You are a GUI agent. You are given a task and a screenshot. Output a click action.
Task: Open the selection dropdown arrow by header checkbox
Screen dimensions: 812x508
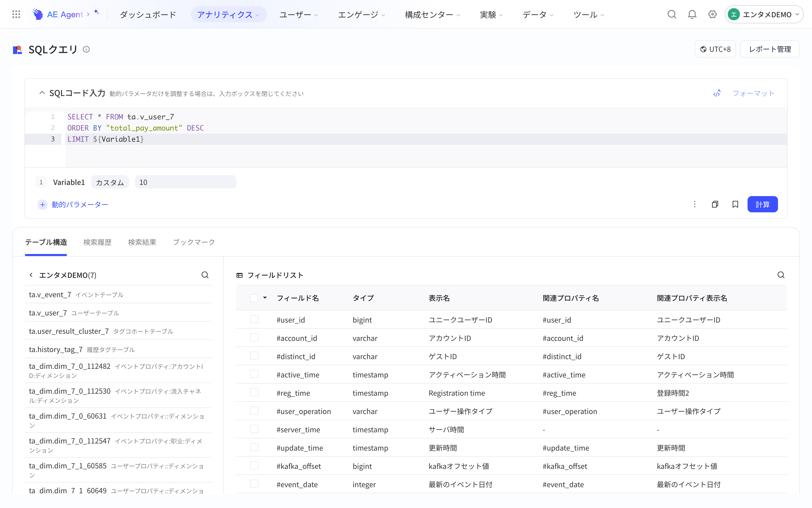click(265, 298)
